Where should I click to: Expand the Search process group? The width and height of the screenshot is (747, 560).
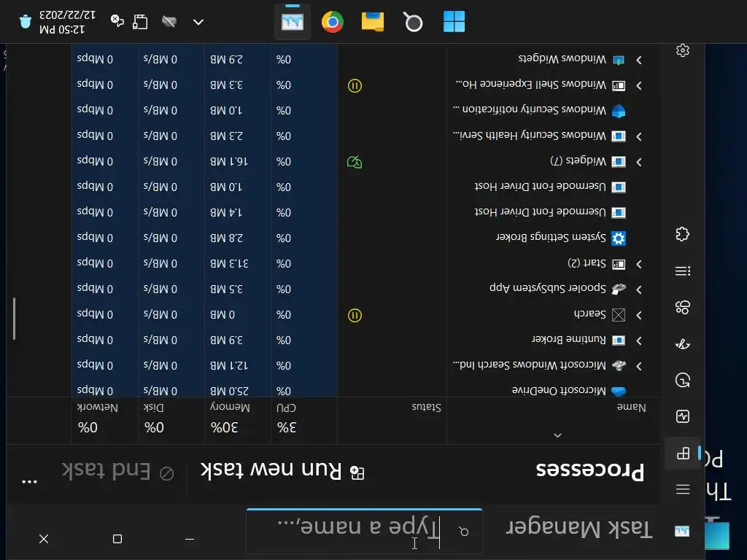(x=639, y=315)
